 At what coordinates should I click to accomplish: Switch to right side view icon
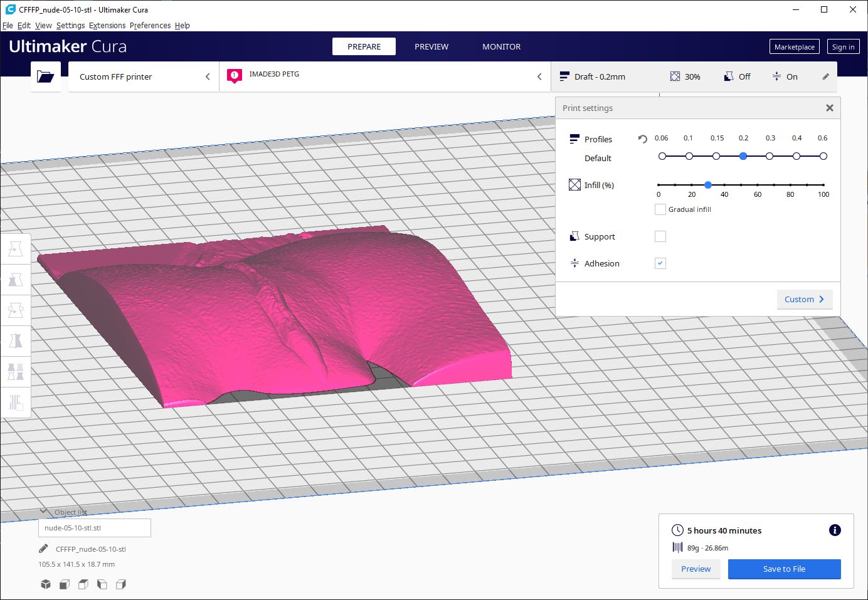[x=121, y=584]
